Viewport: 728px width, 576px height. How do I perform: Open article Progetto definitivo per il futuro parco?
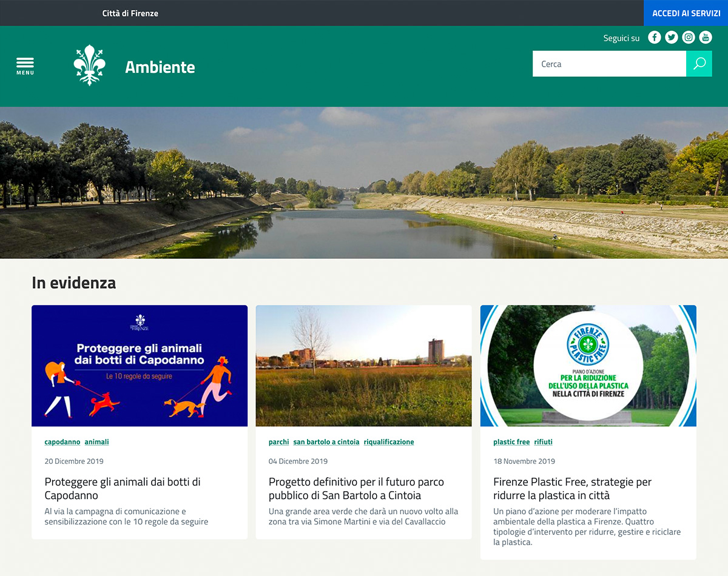click(357, 489)
